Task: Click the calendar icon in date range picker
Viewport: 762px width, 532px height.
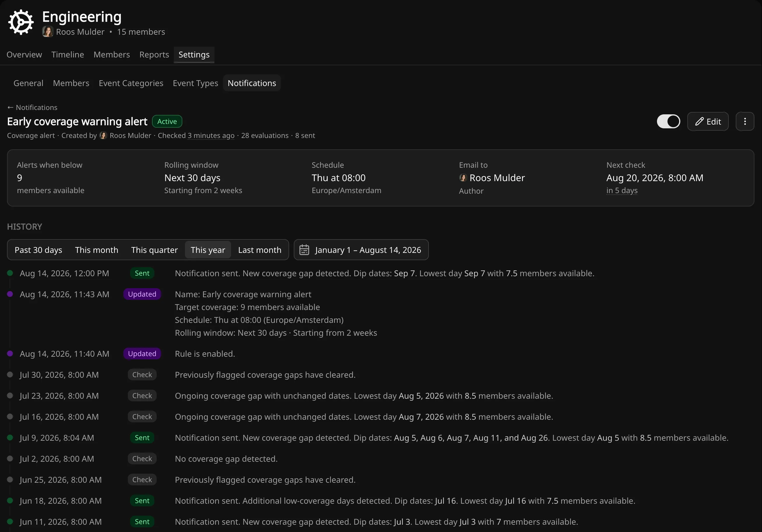Action: tap(304, 250)
